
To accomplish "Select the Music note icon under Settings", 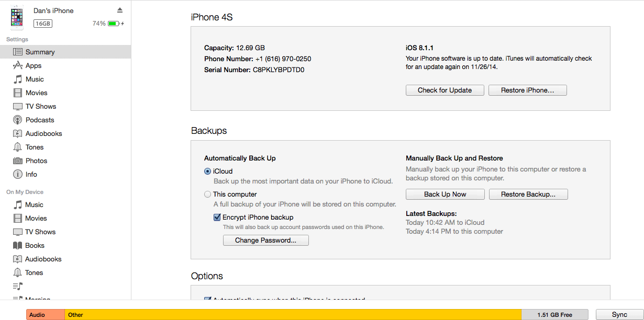I will tap(18, 79).
